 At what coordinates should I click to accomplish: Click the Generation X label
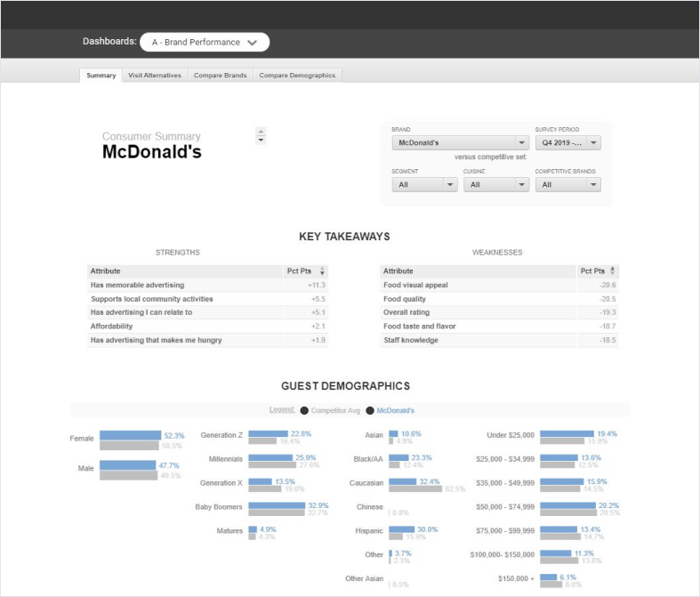pos(221,483)
